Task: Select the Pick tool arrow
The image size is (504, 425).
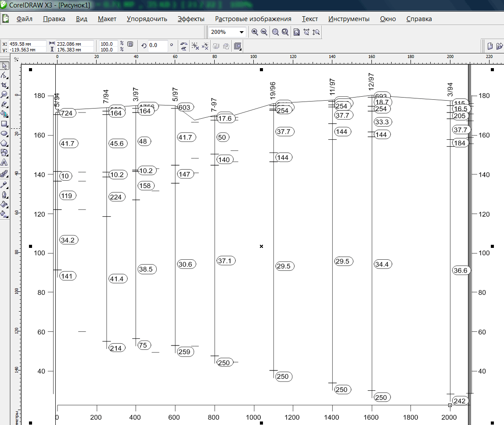Action: 4,66
